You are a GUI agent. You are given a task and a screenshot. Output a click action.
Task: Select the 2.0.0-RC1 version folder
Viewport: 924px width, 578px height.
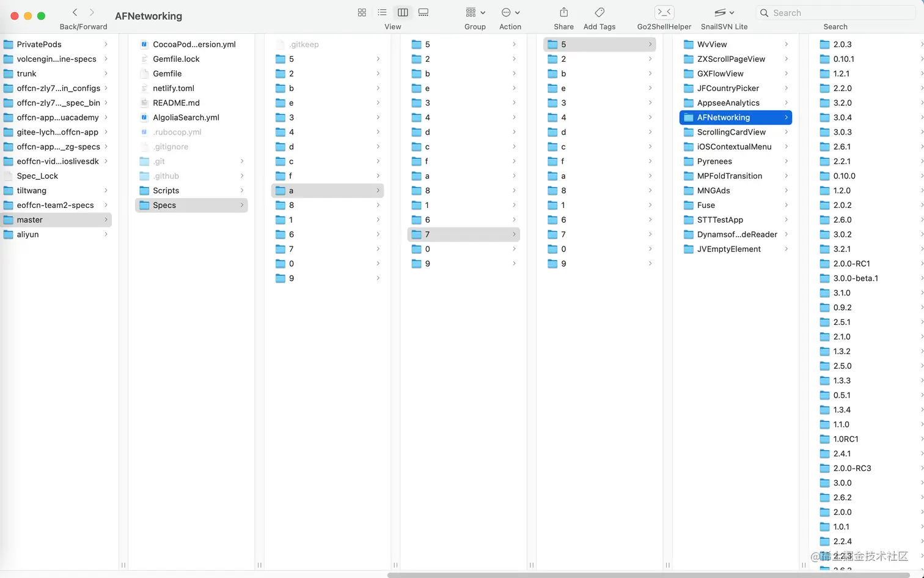tap(870, 264)
